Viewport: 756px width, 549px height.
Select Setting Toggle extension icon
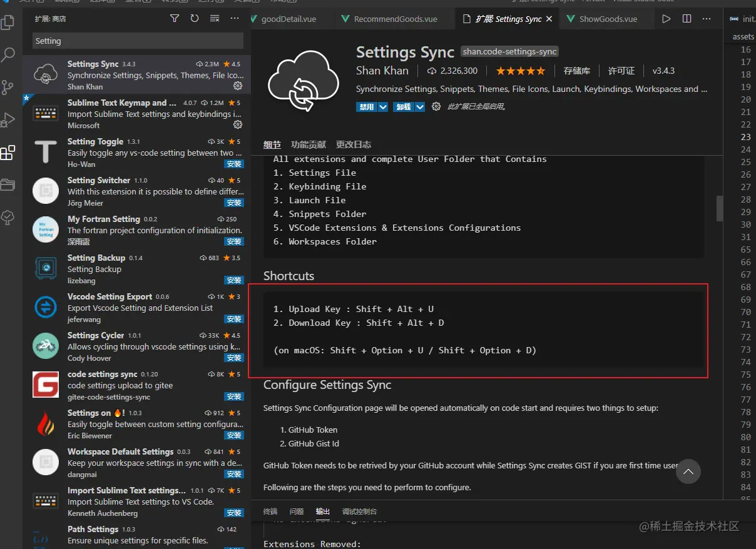point(46,152)
